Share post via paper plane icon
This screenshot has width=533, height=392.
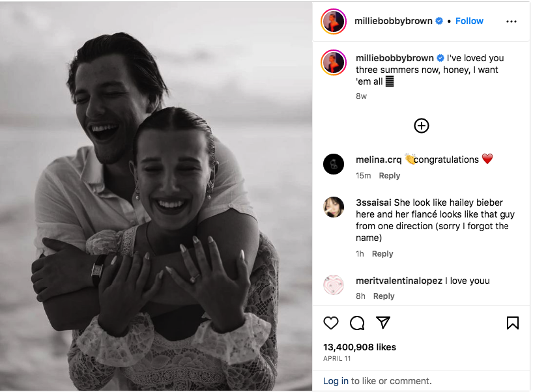click(382, 322)
